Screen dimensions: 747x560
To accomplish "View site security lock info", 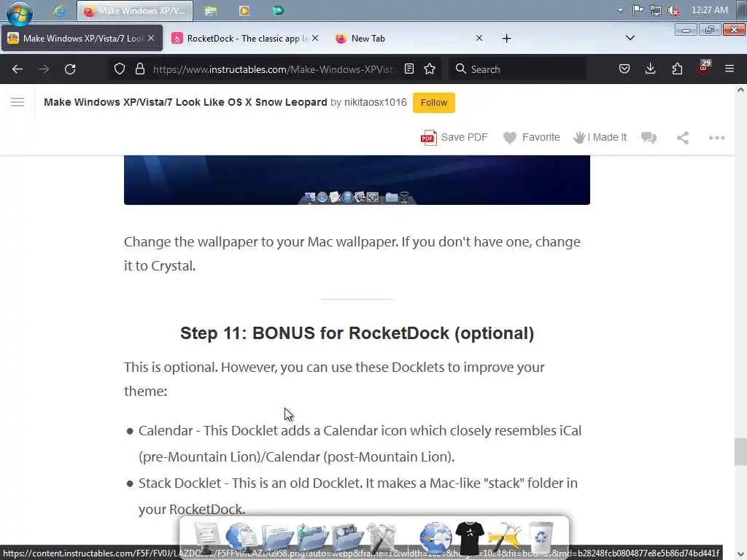I will point(139,69).
